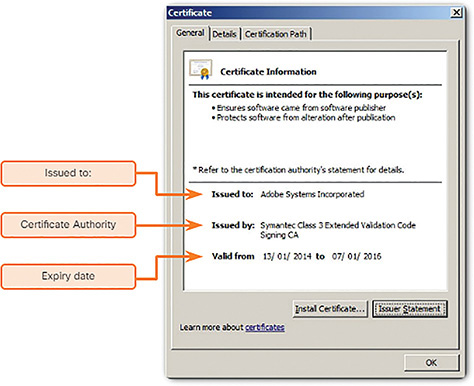
Task: Select the Certificate Information heading
Action: coord(268,72)
